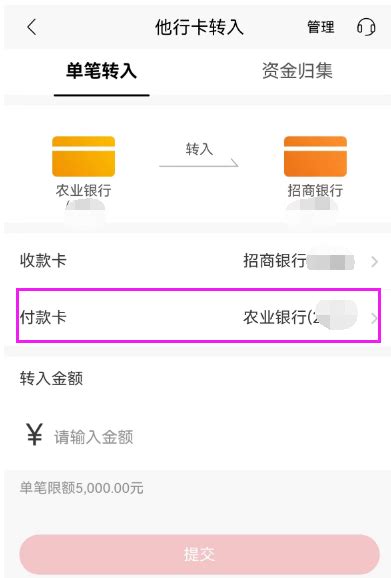Tap the yellow 农业银行 card icon
The width and height of the screenshot is (391, 578).
pos(84,156)
